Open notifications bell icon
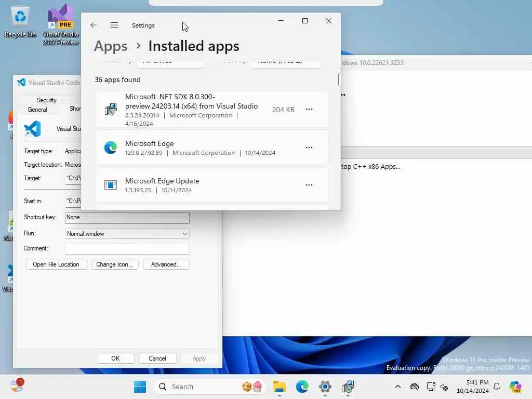This screenshot has width=532, height=399. [497, 387]
